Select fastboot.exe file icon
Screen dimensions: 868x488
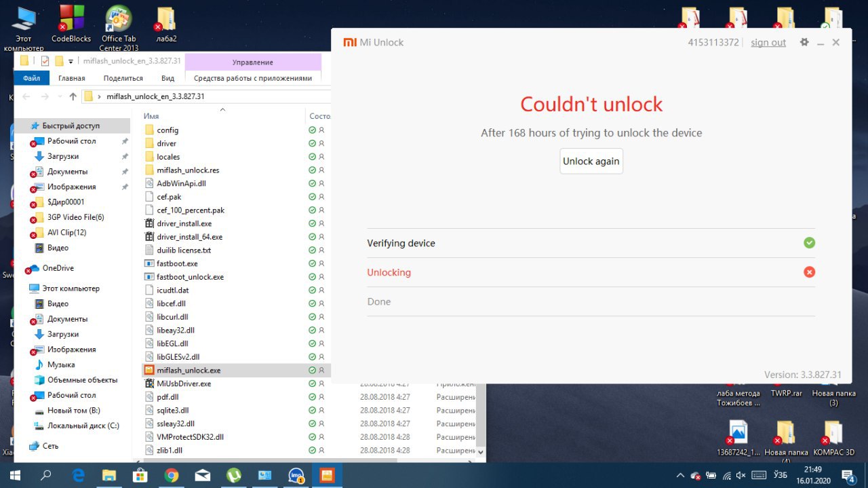pyautogui.click(x=150, y=263)
